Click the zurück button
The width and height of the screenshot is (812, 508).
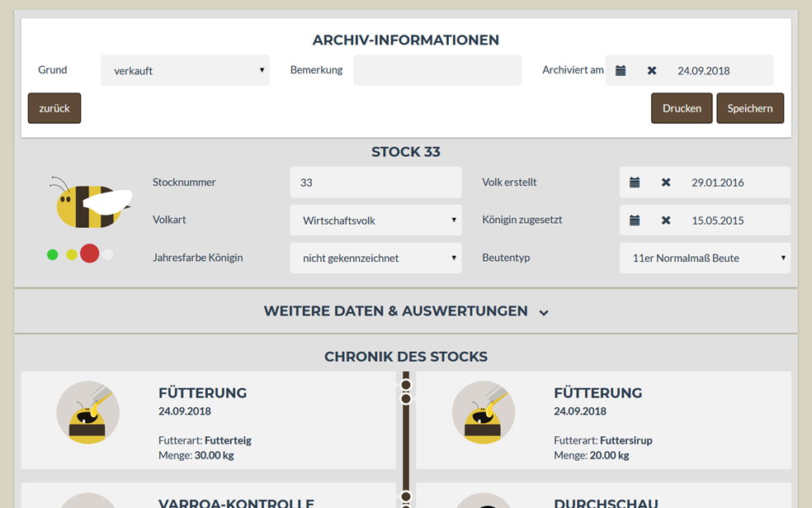(54, 108)
